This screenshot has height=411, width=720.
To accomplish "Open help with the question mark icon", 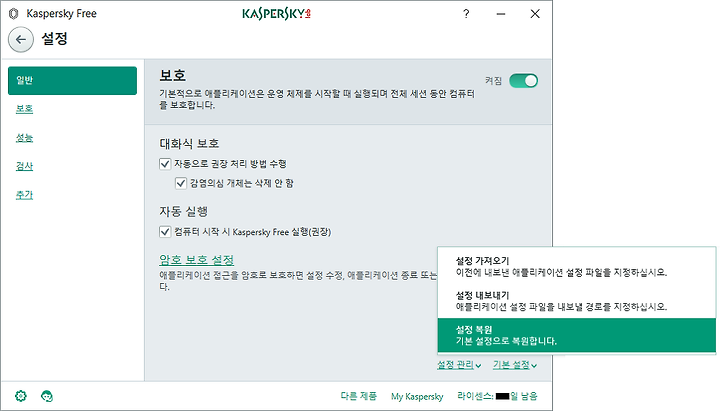I will (x=466, y=14).
